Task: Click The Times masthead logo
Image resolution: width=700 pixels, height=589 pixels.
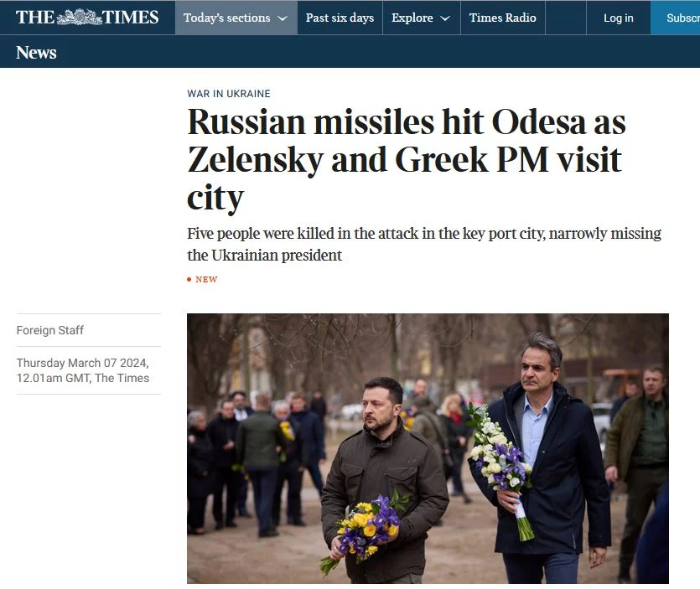Action: tap(87, 18)
